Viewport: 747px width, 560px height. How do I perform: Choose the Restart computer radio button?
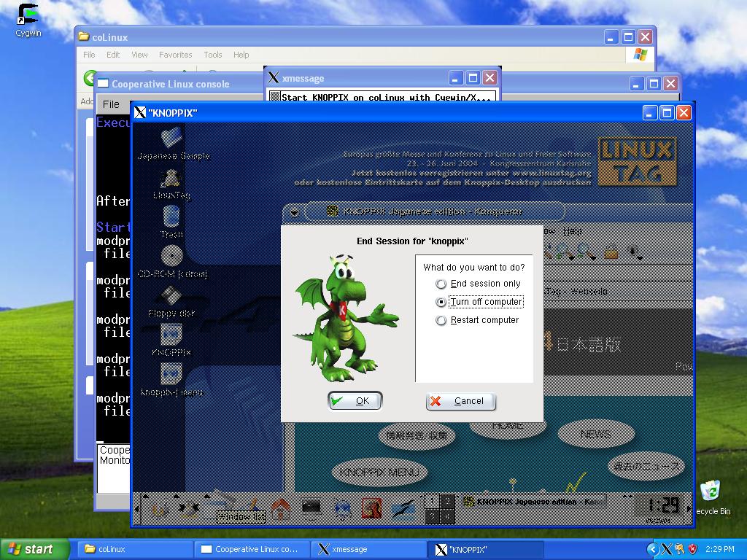pyautogui.click(x=441, y=320)
